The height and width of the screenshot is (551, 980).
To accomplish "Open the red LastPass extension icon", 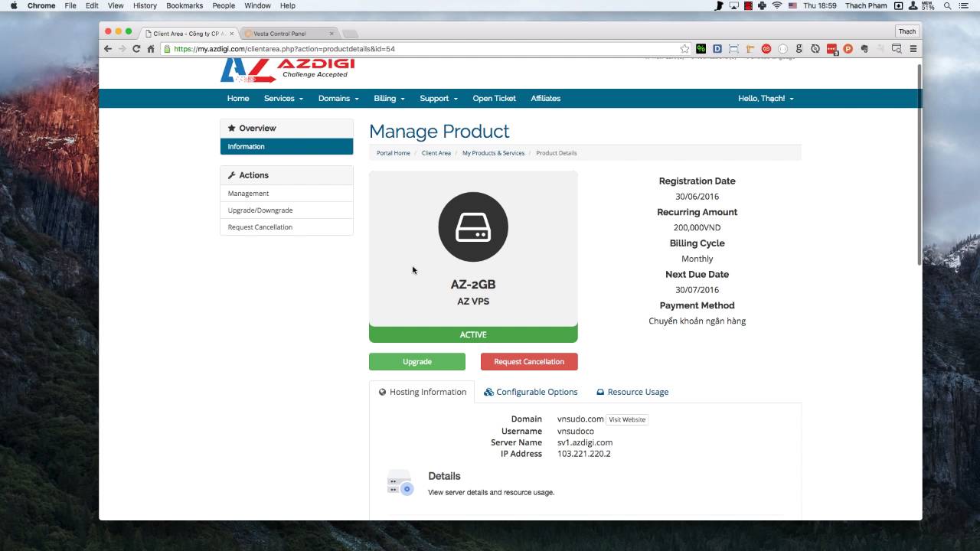I will tap(831, 48).
